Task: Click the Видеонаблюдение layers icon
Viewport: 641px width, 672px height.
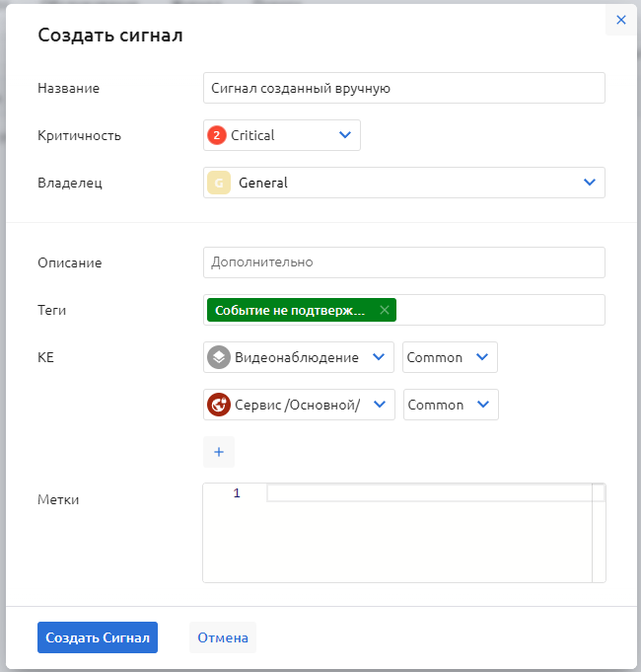Action: 219,357
